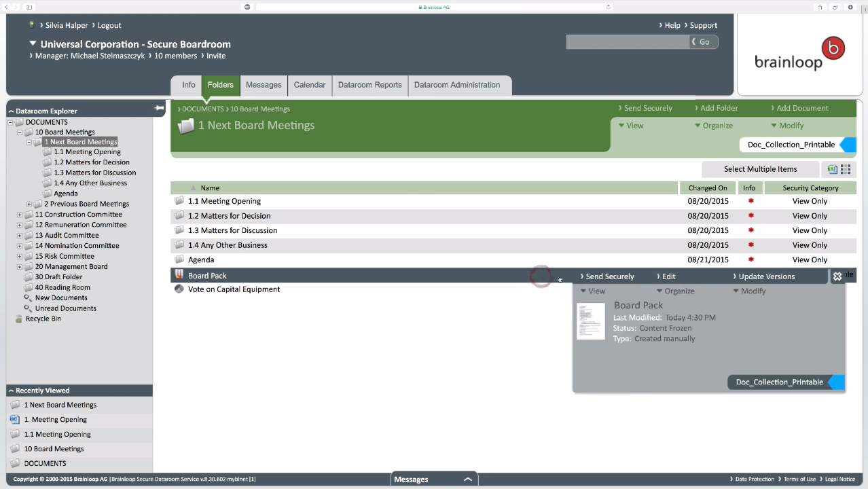This screenshot has width=868, height=489.
Task: Click red info asterisk for Agenda row
Action: click(751, 259)
